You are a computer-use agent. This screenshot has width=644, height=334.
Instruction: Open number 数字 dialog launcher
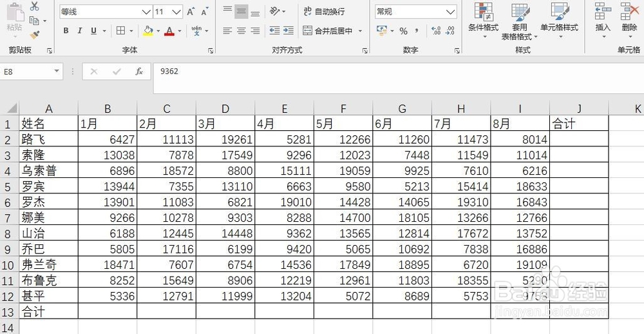point(457,50)
